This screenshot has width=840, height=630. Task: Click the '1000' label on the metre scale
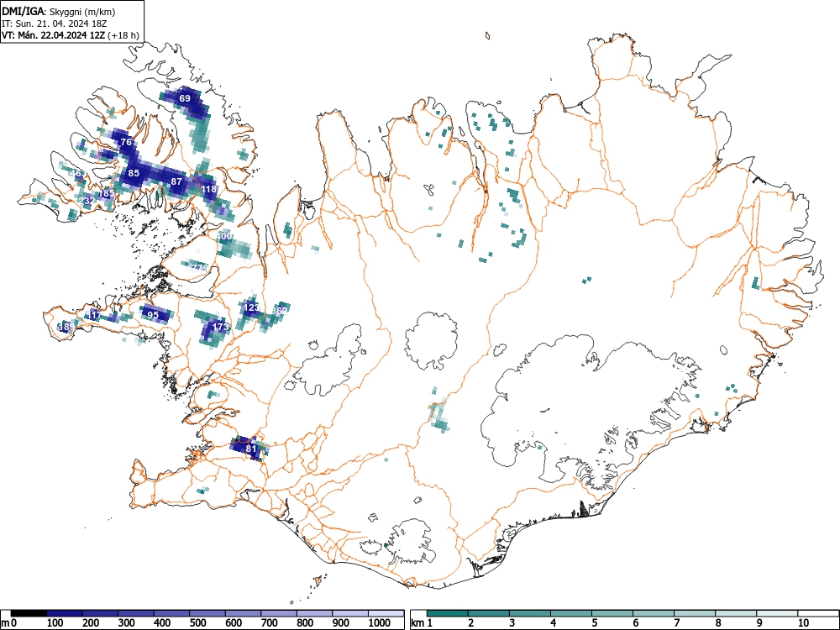coord(379,623)
